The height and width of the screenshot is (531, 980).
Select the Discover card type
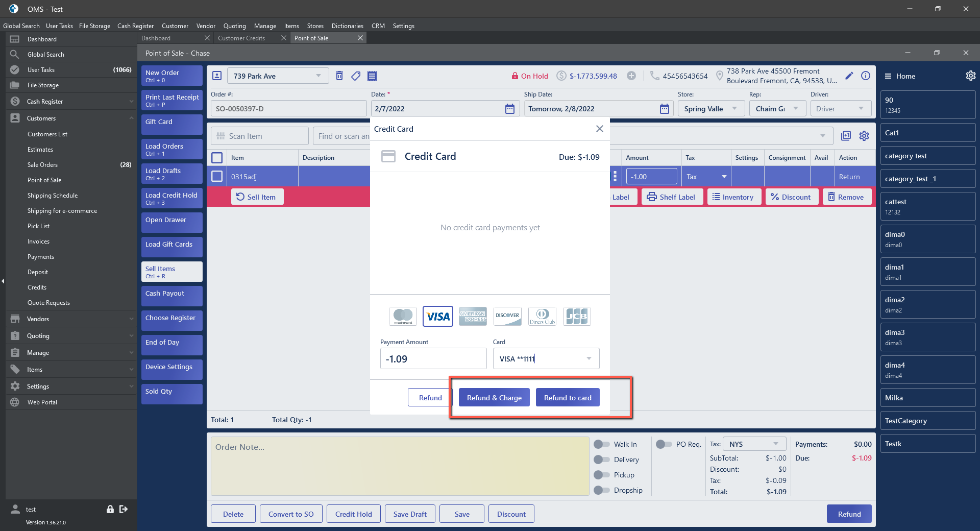(507, 316)
